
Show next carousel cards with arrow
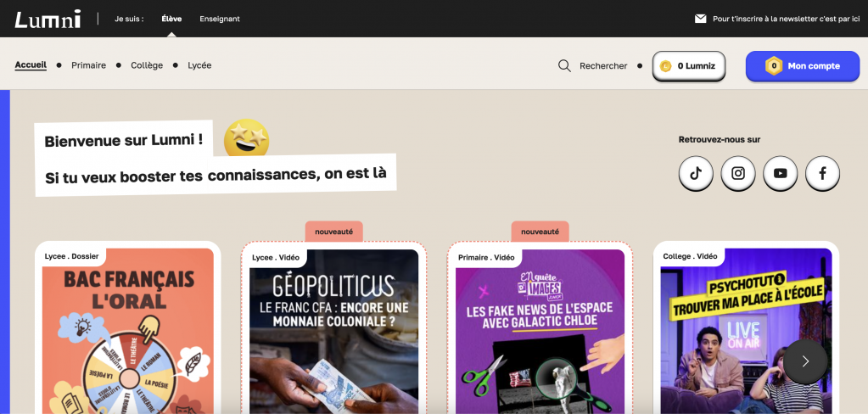pos(805,361)
